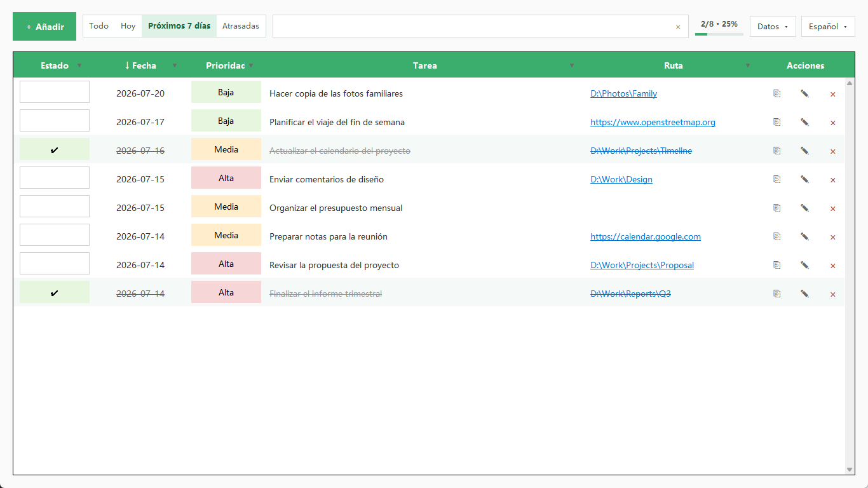
Task: Uncheck status of 'Finalizar el informe trimestral'
Action: pyautogui.click(x=55, y=292)
